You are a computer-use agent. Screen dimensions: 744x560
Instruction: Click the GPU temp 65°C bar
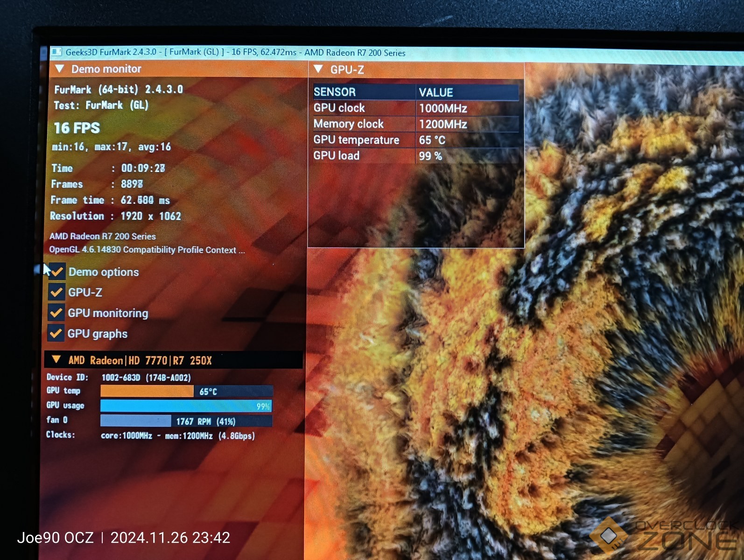186,391
